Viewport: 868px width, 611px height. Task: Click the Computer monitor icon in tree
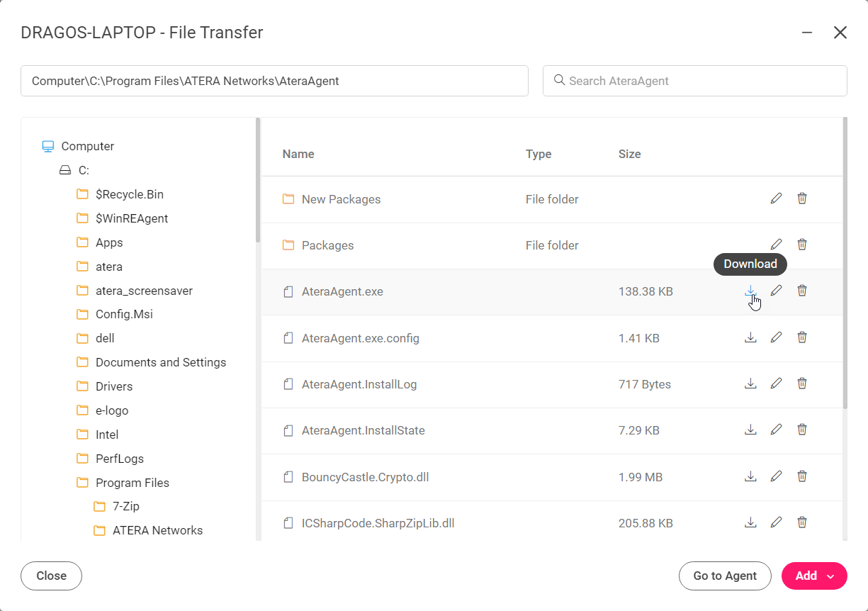pyautogui.click(x=48, y=146)
